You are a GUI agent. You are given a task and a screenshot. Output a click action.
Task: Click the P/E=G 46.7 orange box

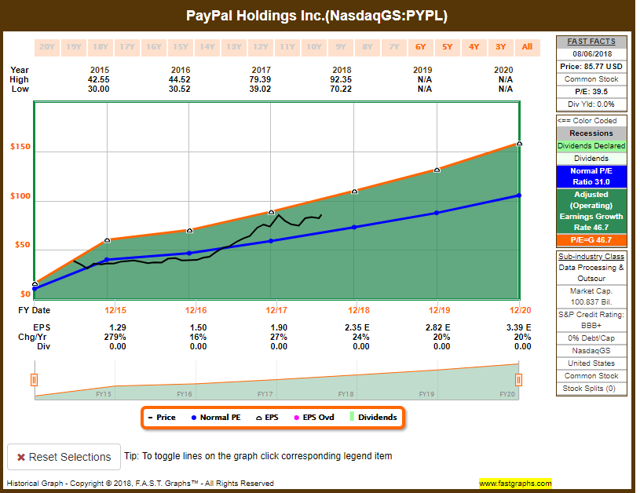tap(591, 240)
